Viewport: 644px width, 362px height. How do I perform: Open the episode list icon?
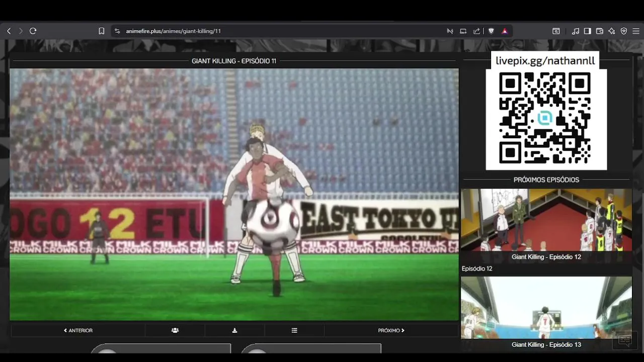294,330
